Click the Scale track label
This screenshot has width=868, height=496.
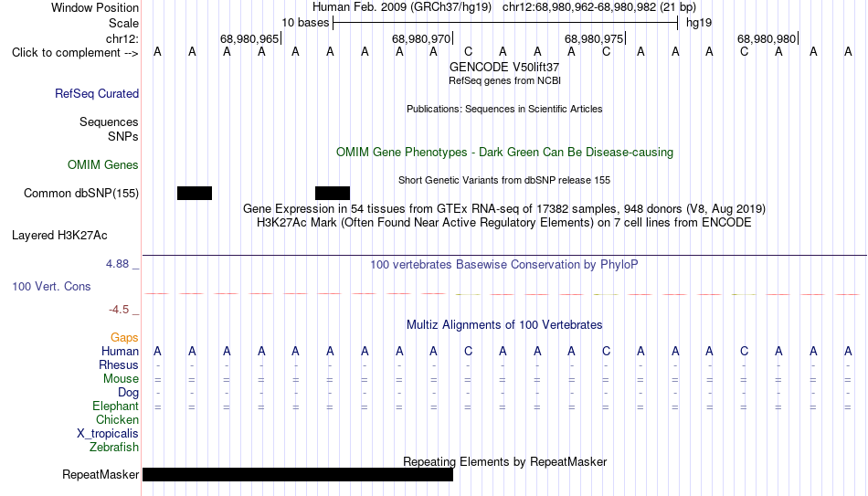(x=124, y=23)
